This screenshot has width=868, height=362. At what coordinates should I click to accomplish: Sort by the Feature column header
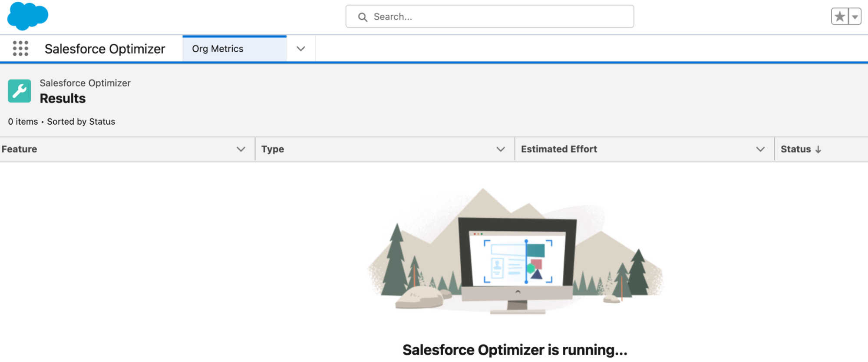pos(20,149)
